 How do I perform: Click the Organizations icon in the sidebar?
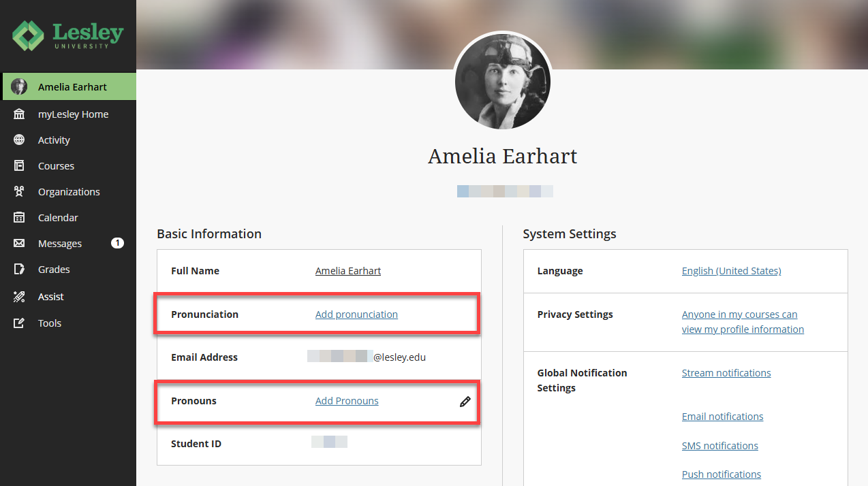pos(19,192)
